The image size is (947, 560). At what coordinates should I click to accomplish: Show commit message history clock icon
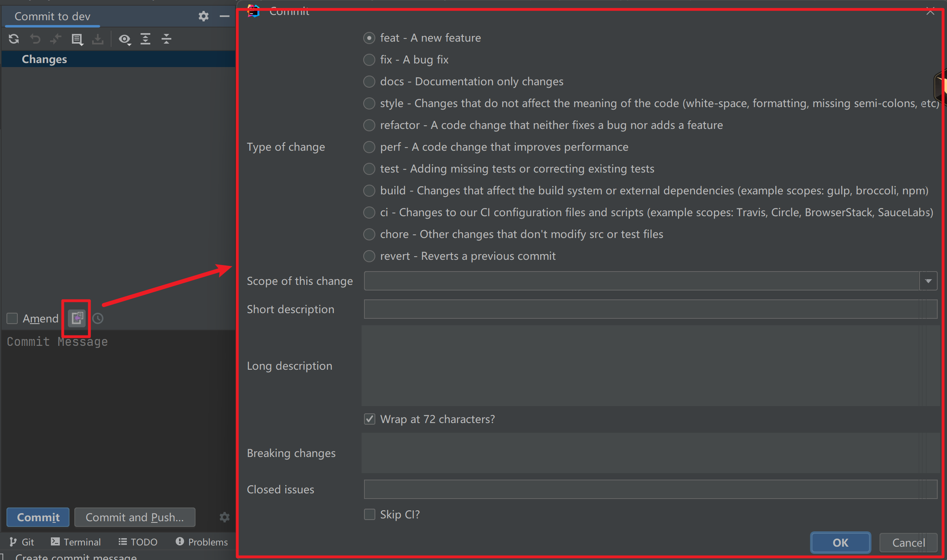[x=98, y=318]
